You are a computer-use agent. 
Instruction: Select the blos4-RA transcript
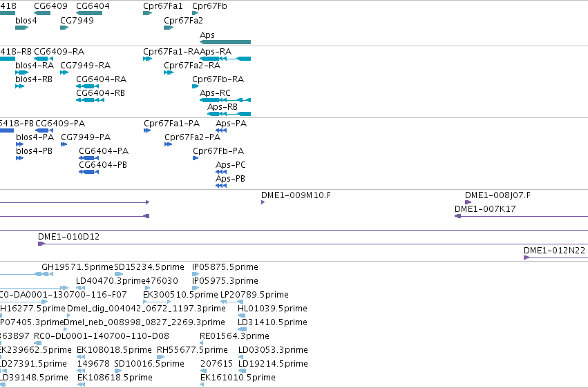click(21, 72)
